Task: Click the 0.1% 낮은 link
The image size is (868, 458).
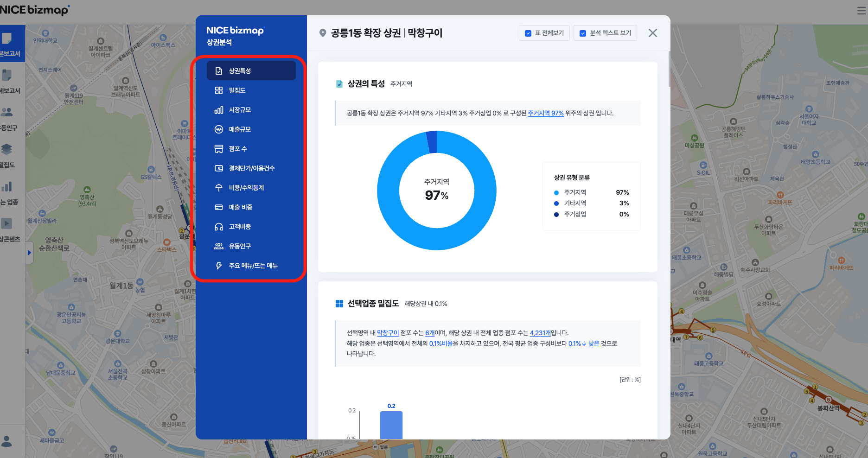Action: (584, 343)
